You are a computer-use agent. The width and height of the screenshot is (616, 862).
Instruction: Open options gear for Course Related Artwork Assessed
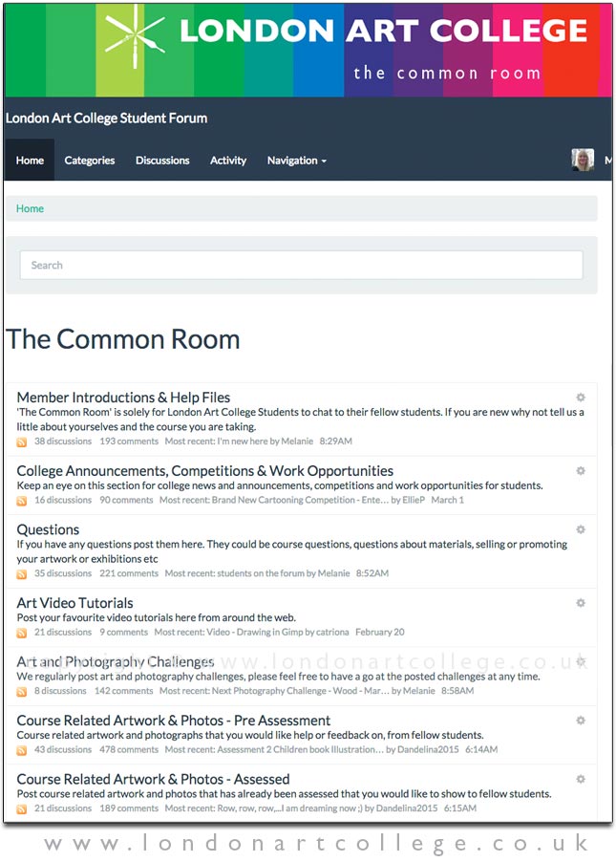tap(581, 779)
